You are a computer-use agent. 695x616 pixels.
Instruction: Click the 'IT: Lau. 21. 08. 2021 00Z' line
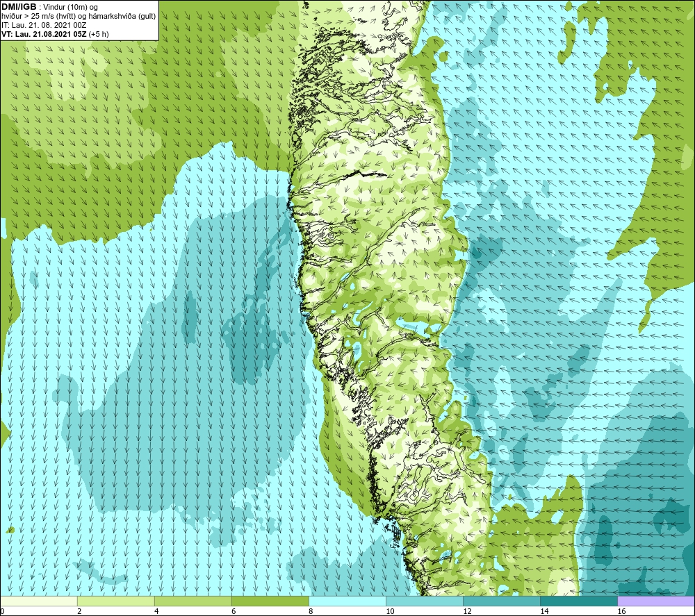[x=44, y=25]
